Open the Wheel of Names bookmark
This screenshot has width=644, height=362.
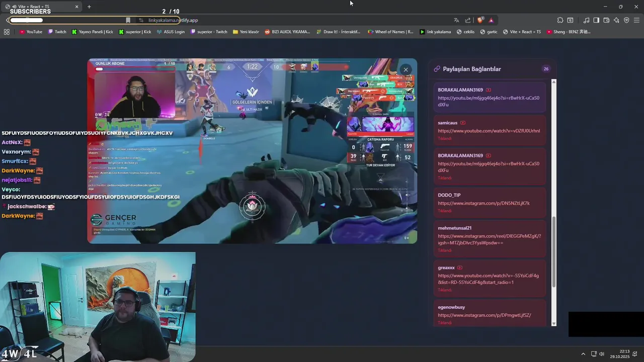tap(390, 32)
